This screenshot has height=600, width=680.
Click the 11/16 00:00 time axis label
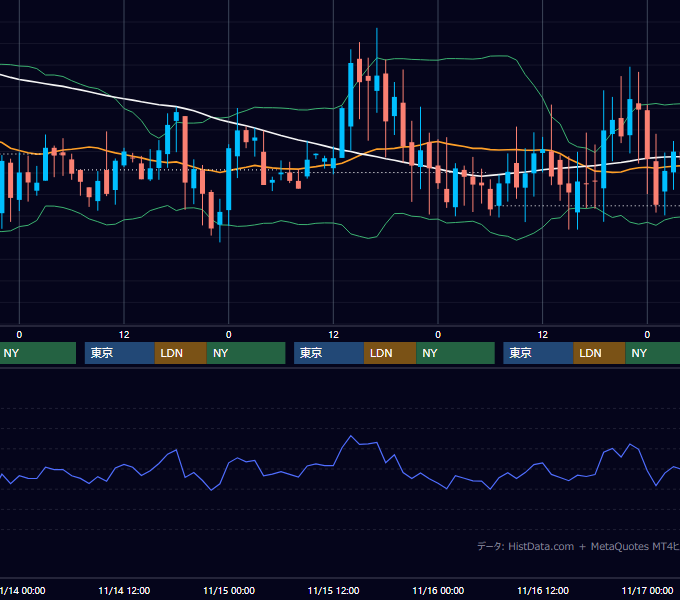coord(438,590)
